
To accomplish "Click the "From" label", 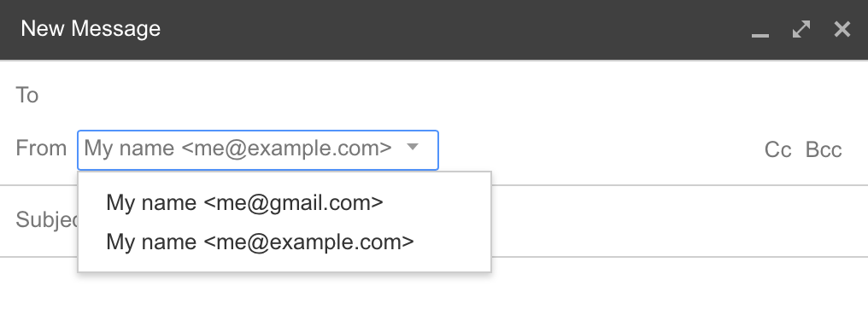I will 41,149.
